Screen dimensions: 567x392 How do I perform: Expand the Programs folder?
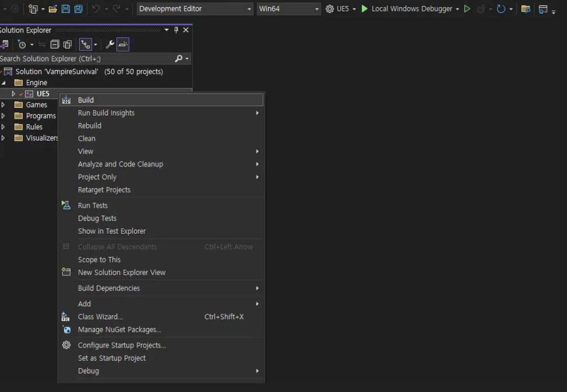pyautogui.click(x=3, y=116)
